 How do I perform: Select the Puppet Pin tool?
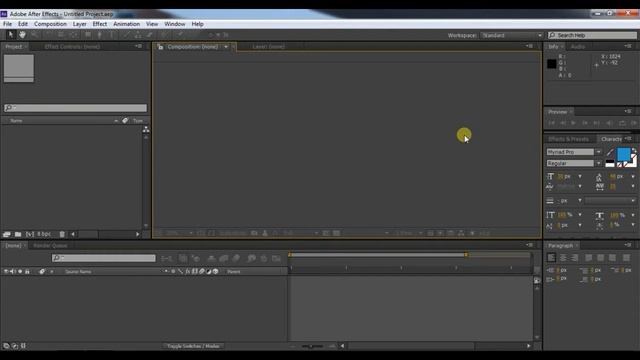(x=180, y=35)
